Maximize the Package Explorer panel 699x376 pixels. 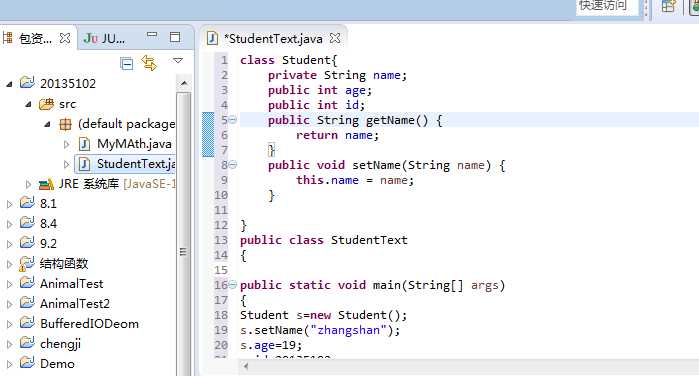(175, 37)
